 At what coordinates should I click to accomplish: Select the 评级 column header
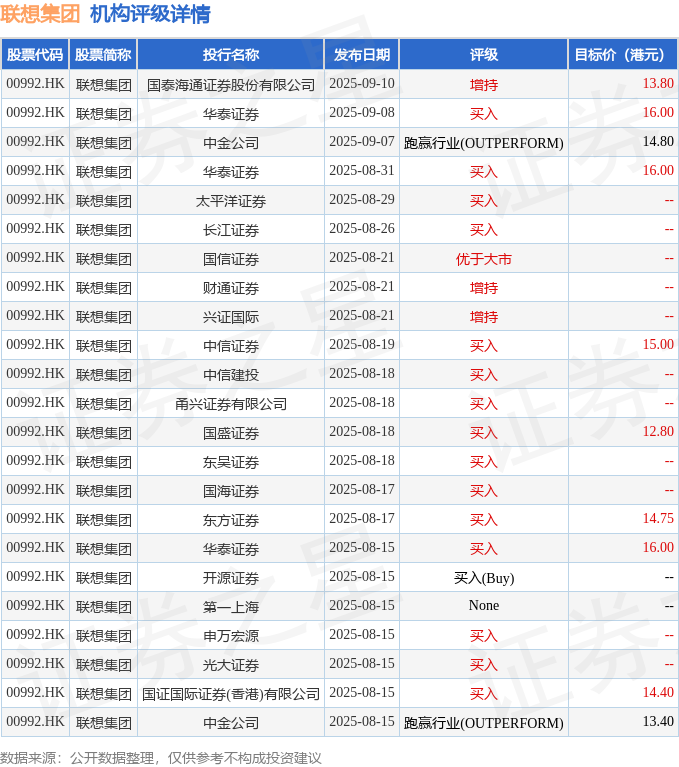(484, 54)
